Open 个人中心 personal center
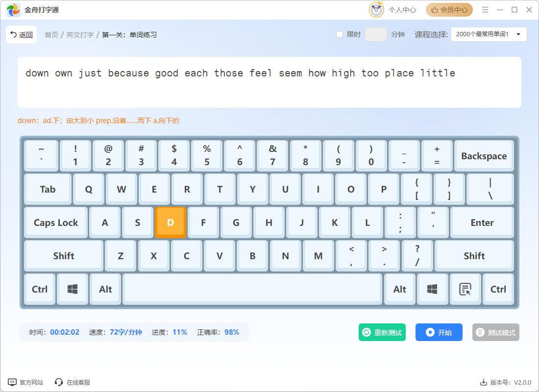 (x=402, y=10)
